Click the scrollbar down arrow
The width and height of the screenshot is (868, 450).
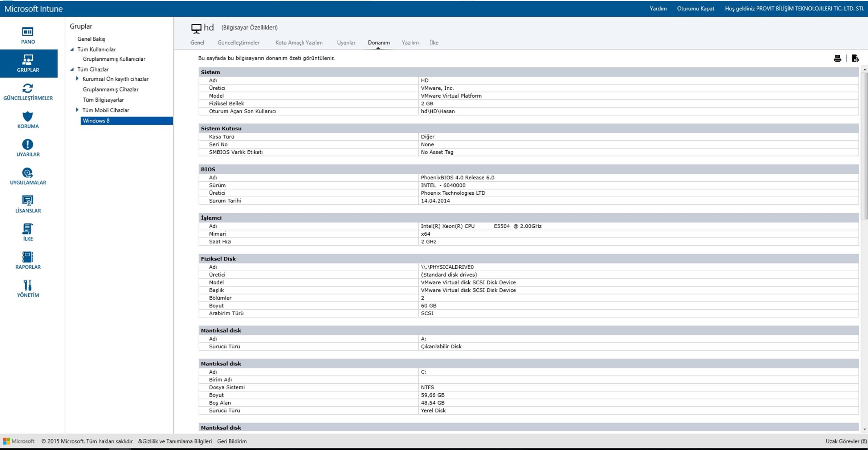864,429
